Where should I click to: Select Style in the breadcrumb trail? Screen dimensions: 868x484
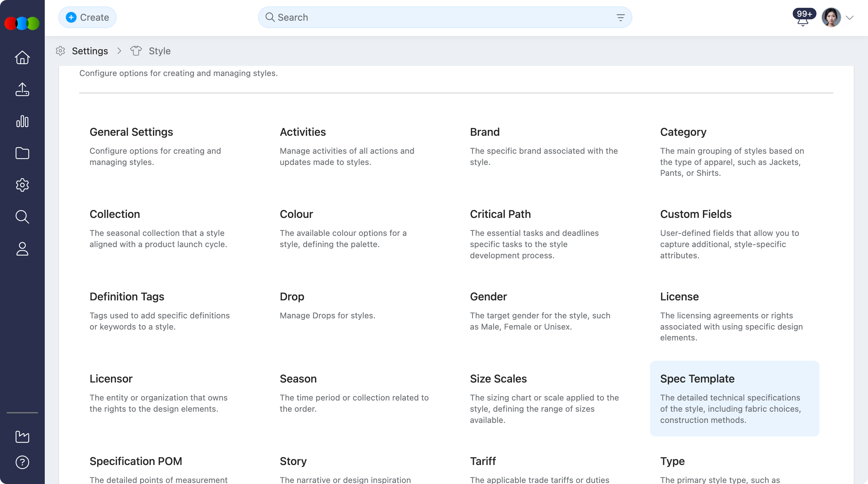coord(160,51)
